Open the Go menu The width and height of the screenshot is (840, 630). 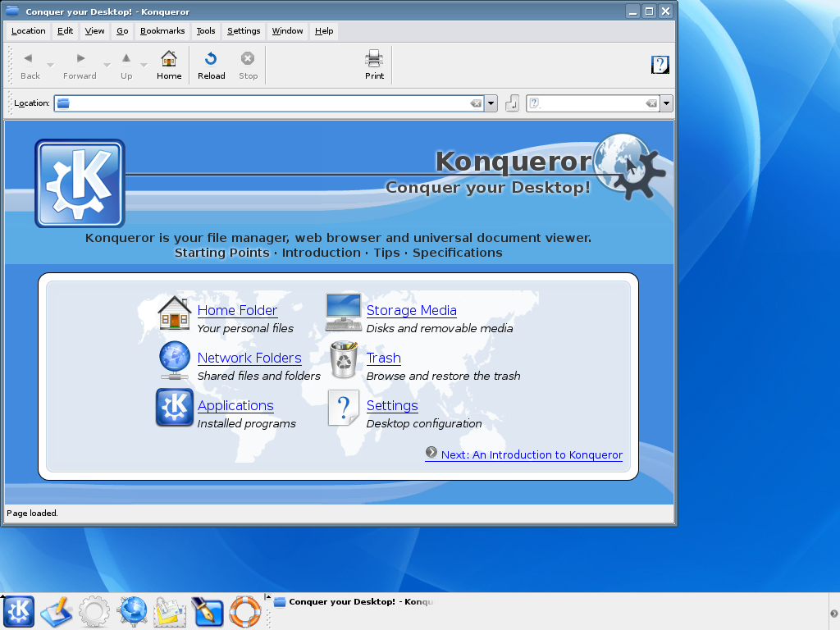point(123,31)
